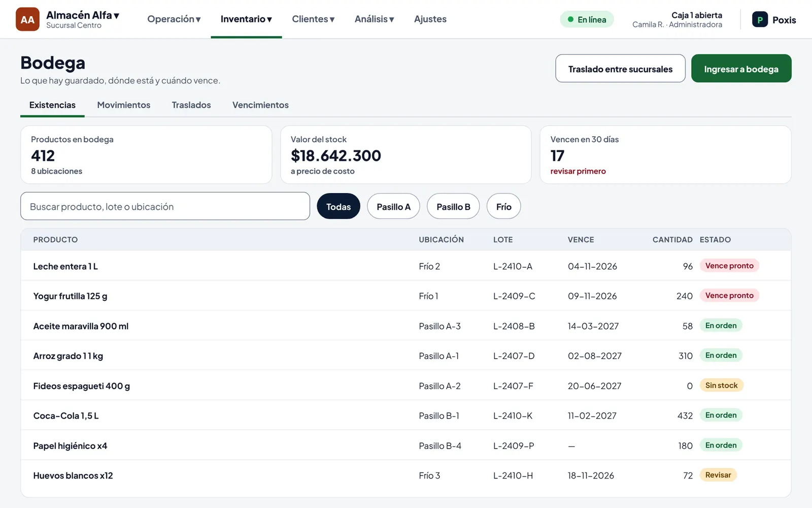
Task: Click Ingresar a bodega button
Action: pyautogui.click(x=741, y=69)
